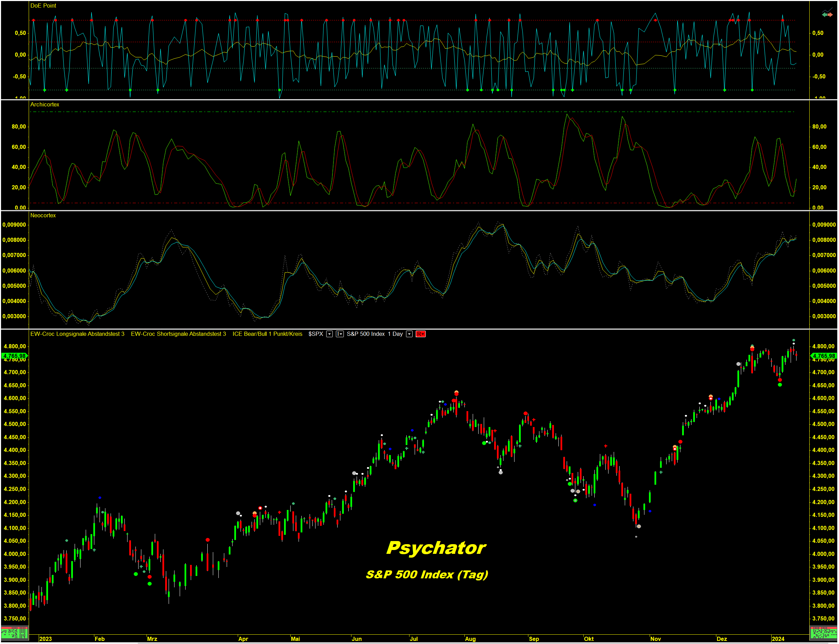The image size is (839, 644).
Task: Click the red R dropdown button
Action: click(x=421, y=334)
